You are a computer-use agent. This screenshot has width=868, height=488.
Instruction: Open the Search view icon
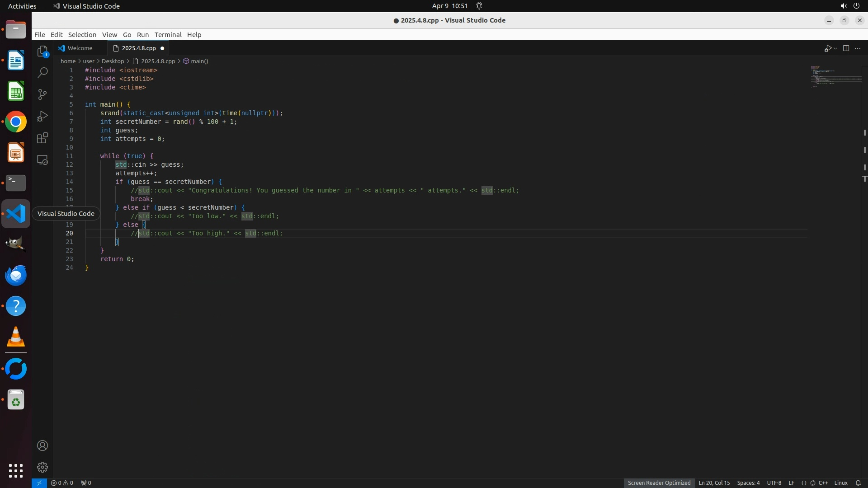click(x=42, y=73)
